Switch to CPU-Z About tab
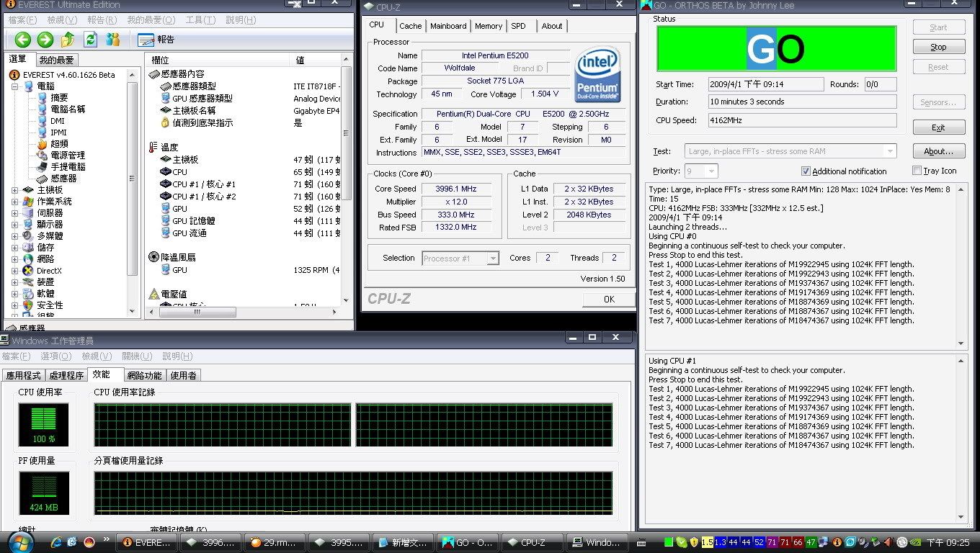The width and height of the screenshot is (980, 553). click(552, 26)
